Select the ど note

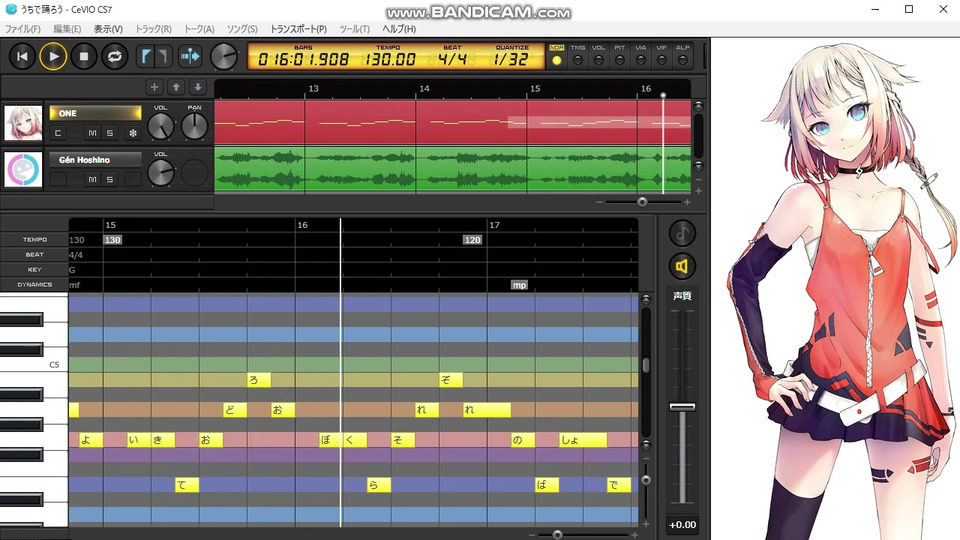pyautogui.click(x=234, y=410)
